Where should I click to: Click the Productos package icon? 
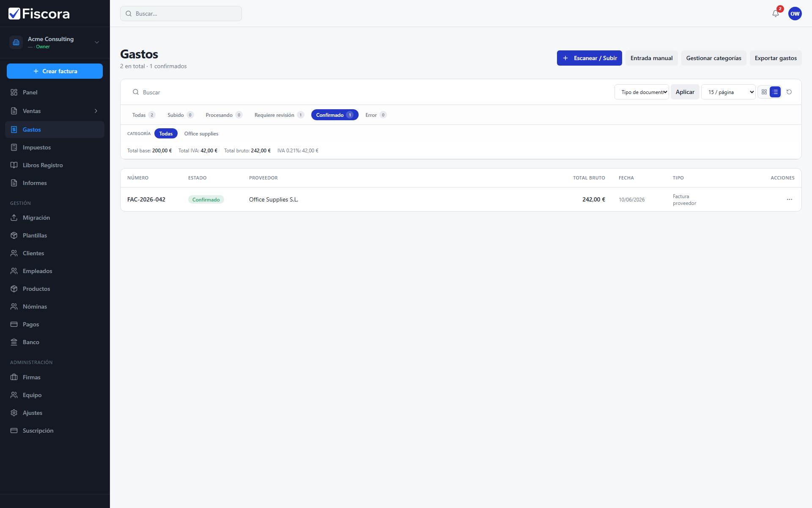(14, 289)
